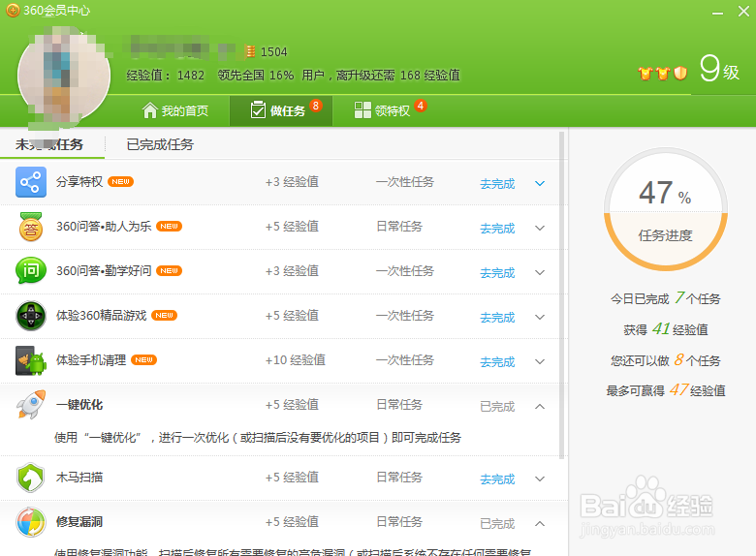756x556 pixels.
Task: Click the grid icon beside 领特权
Action: click(x=362, y=109)
